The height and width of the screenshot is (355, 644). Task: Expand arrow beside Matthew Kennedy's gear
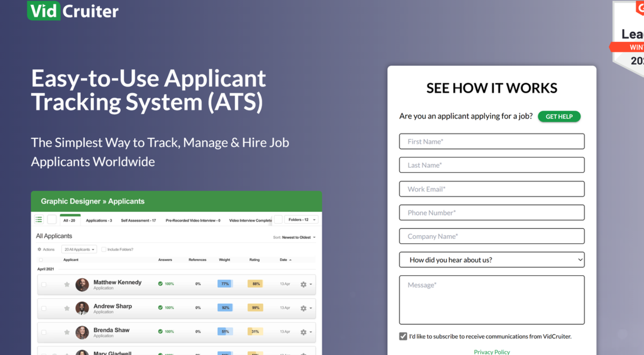tap(311, 285)
